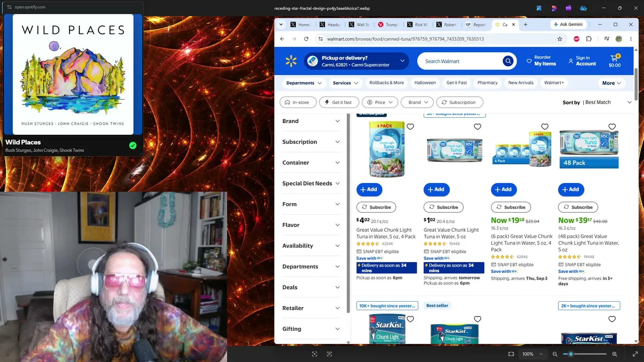Toggle the green saved checkmark on Wild Places
644x362 pixels.
[x=133, y=146]
